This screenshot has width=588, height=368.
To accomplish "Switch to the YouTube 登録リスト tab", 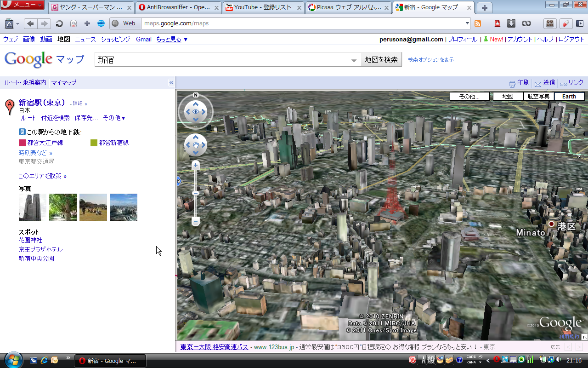I will [263, 7].
